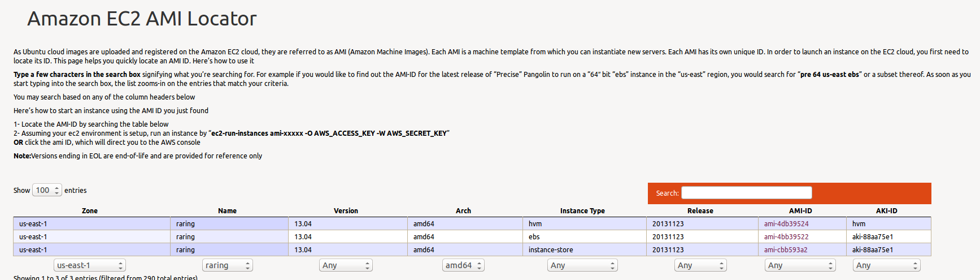This screenshot has width=980, height=280.
Task: Click aki-88aa75e1 in the ebs row
Action: [x=873, y=237]
